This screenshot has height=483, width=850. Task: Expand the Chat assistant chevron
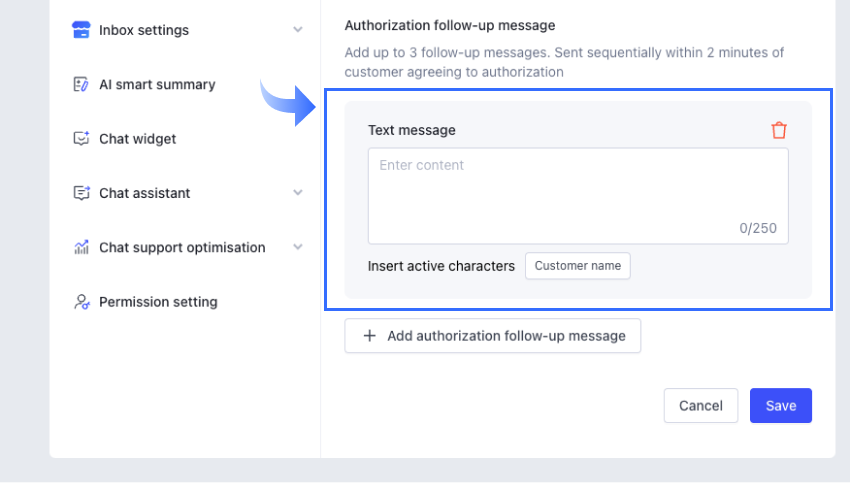[x=297, y=193]
